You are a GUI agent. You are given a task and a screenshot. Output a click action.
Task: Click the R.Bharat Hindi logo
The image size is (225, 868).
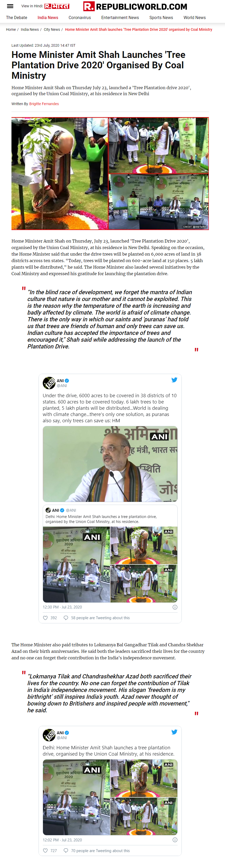(x=57, y=6)
